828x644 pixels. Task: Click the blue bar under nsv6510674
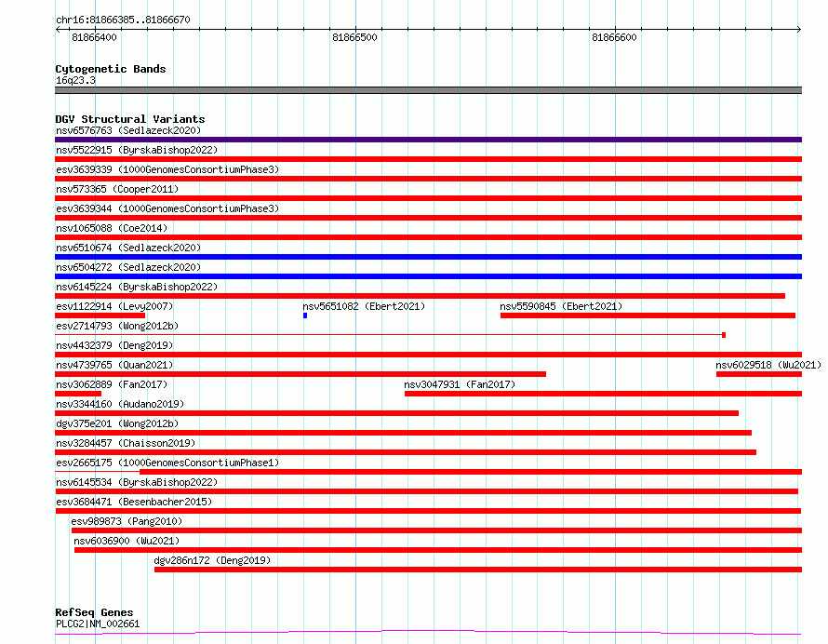pyautogui.click(x=428, y=257)
